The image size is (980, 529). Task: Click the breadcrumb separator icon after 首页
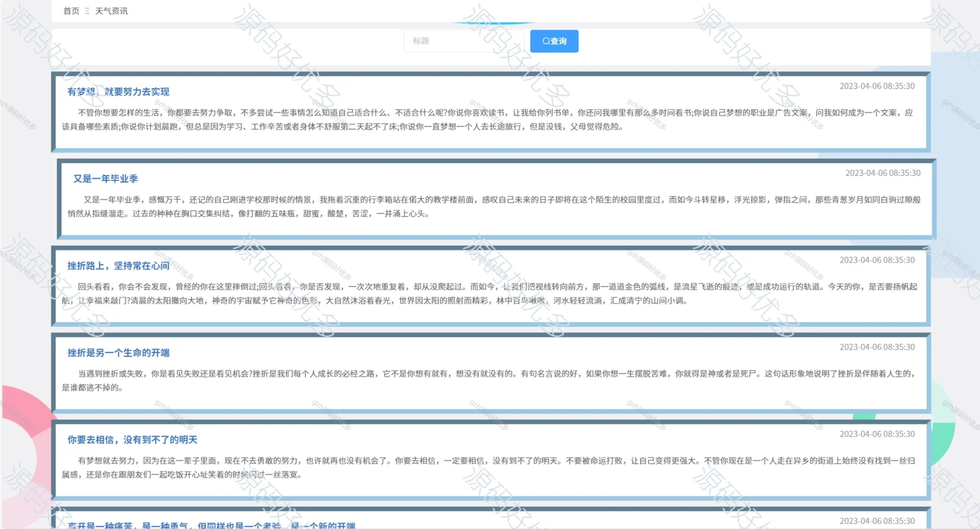coord(87,10)
